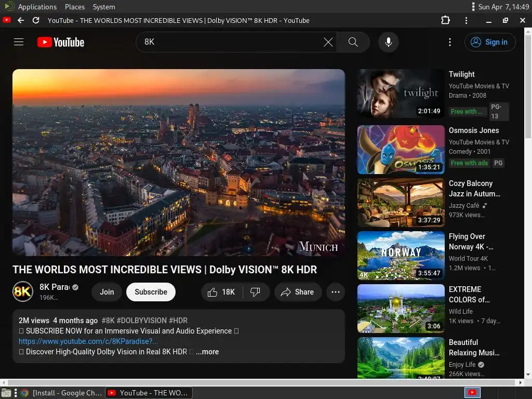Image resolution: width=532 pixels, height=399 pixels.
Task: Click the #HDR hashtag
Action: pyautogui.click(x=178, y=320)
